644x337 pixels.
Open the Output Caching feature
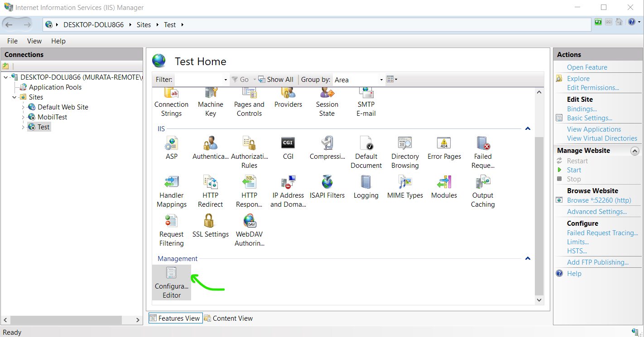pos(483,191)
